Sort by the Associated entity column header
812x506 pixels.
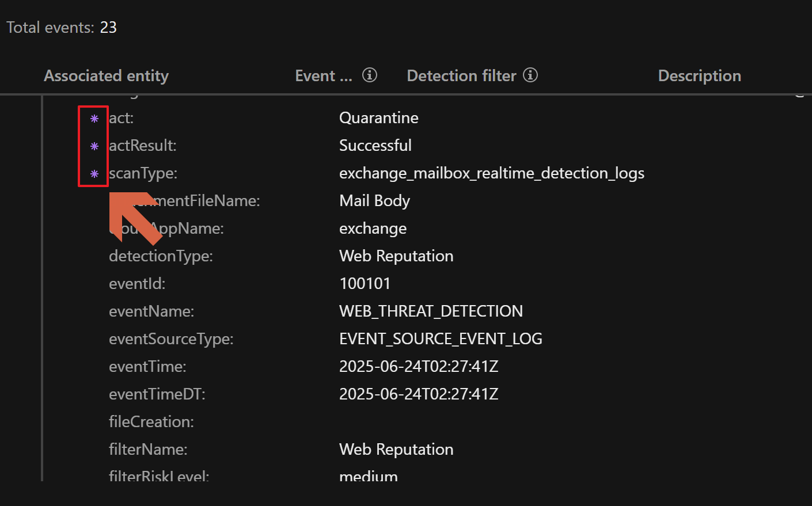point(106,76)
